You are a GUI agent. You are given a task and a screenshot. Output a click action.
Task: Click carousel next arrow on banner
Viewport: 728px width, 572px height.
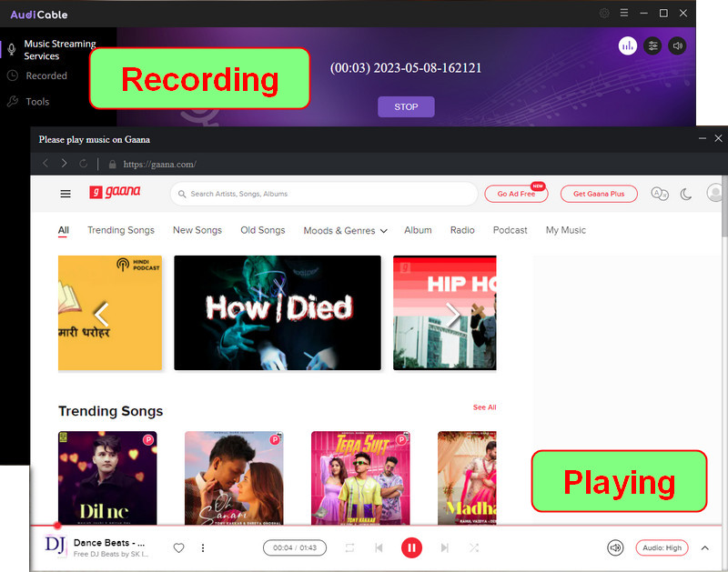(x=452, y=314)
